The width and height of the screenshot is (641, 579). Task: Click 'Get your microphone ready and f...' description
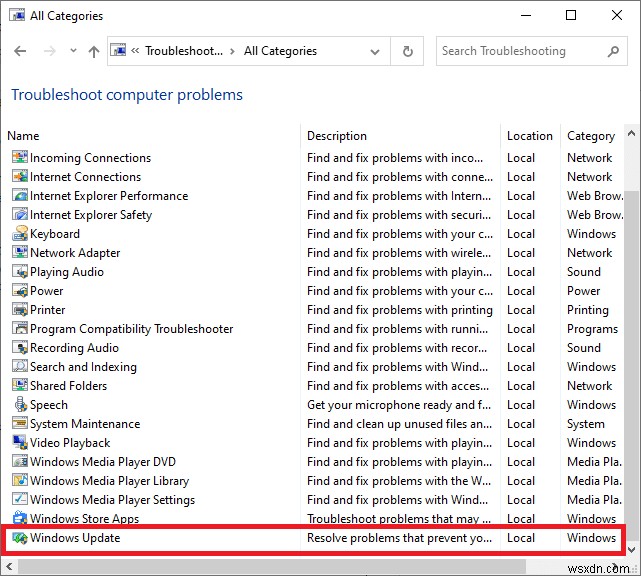[x=399, y=405]
